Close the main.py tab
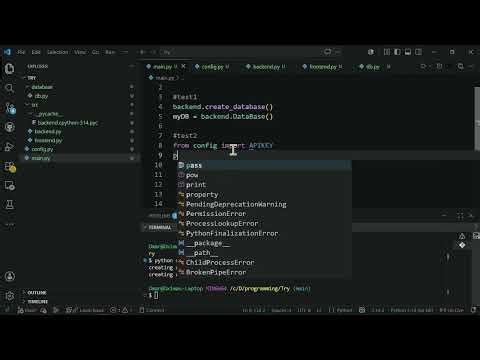480x360 pixels. (183, 66)
